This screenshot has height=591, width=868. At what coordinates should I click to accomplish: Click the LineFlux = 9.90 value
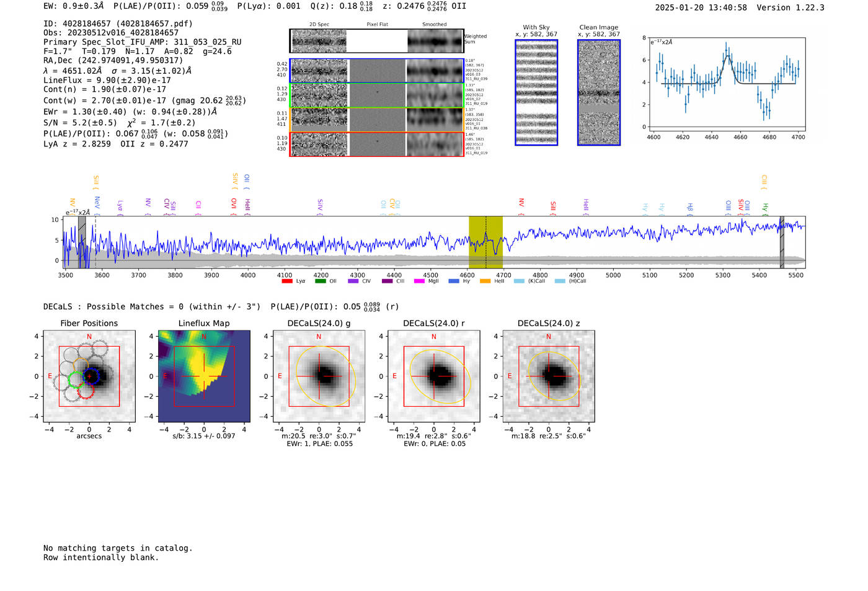107,80
